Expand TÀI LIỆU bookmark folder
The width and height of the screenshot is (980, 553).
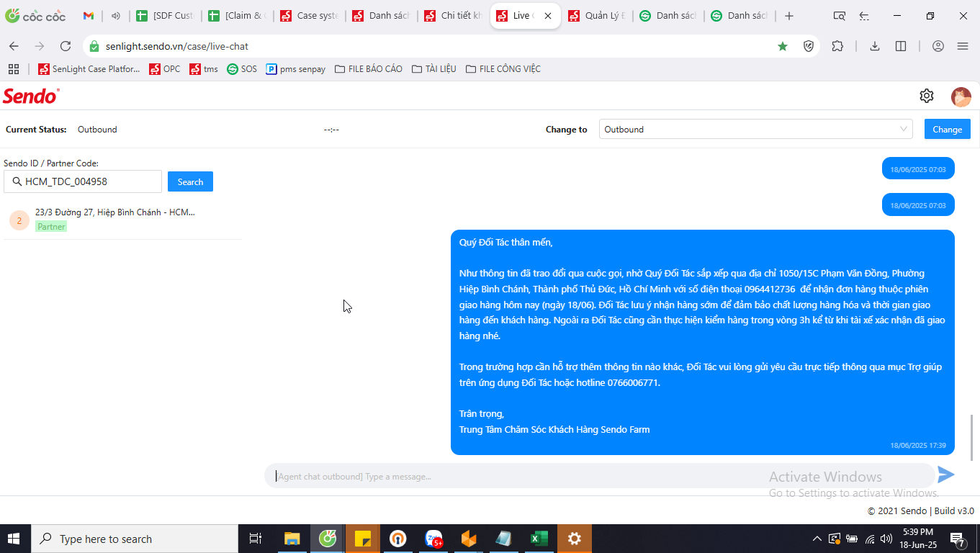click(434, 69)
